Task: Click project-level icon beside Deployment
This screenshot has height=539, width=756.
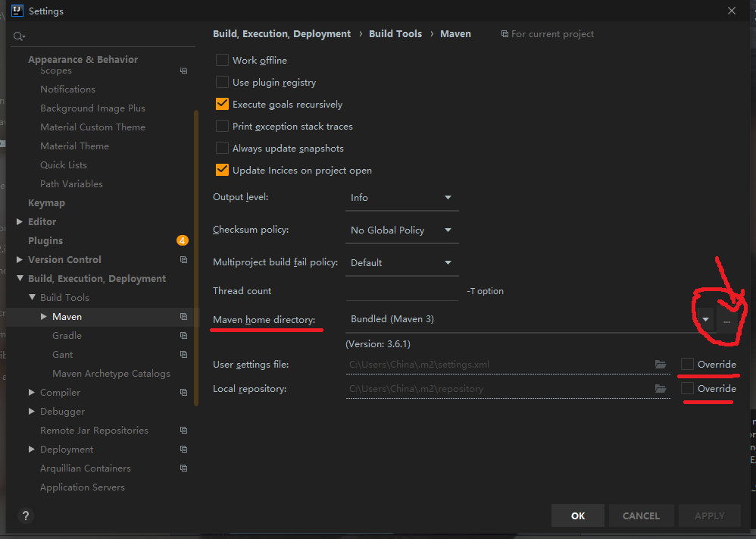Action: (183, 450)
